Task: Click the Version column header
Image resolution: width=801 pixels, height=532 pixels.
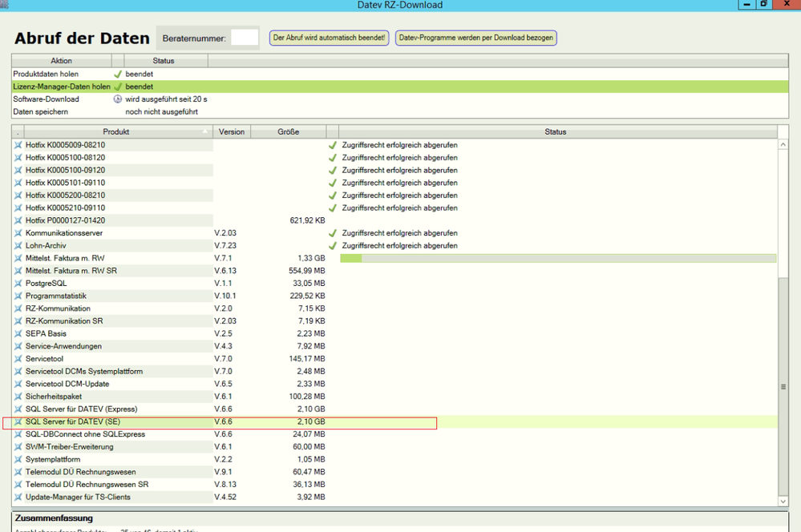Action: 232,131
